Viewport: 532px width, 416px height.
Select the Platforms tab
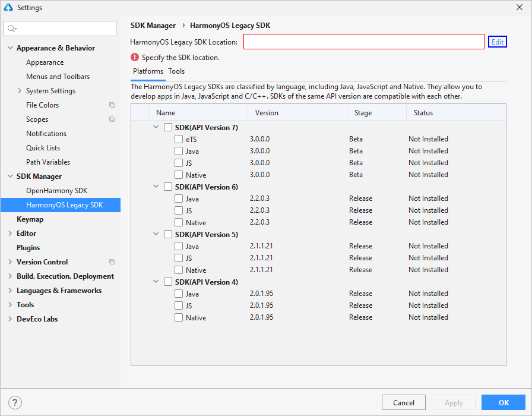148,71
